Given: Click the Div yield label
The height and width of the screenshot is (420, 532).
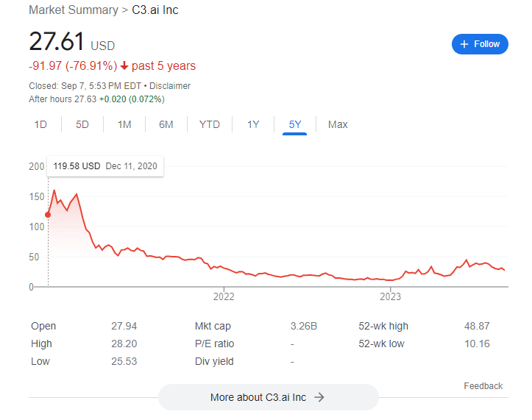Looking at the screenshot, I should click(x=214, y=361).
